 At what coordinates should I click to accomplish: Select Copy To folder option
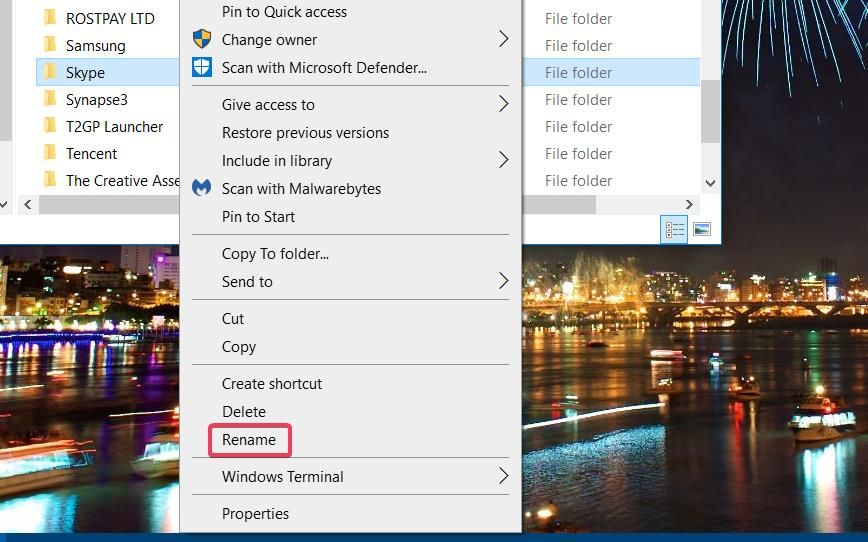(275, 254)
